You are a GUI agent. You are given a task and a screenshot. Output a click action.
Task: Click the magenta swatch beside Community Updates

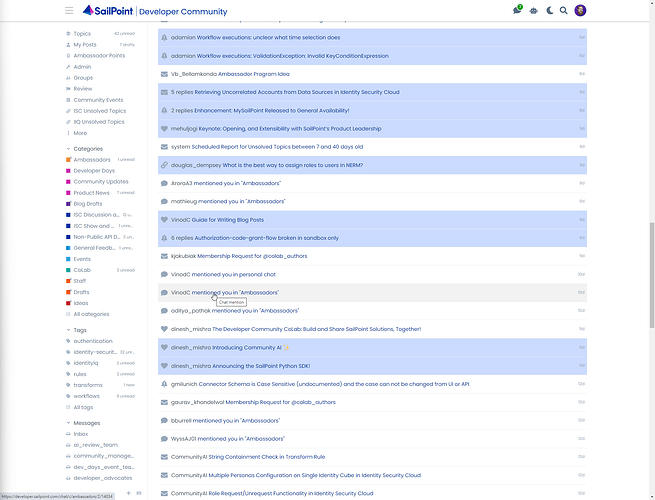tap(69, 182)
